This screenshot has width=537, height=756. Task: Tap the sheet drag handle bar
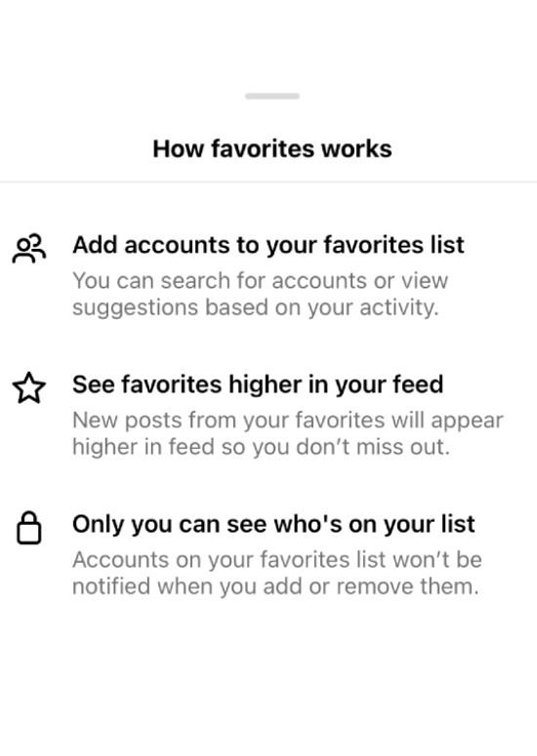tap(272, 96)
